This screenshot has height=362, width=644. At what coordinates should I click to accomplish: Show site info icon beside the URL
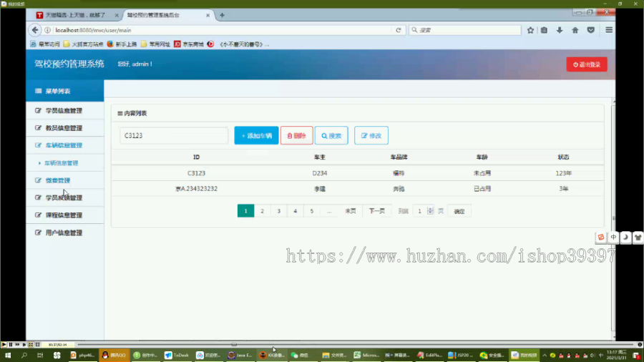click(x=48, y=30)
